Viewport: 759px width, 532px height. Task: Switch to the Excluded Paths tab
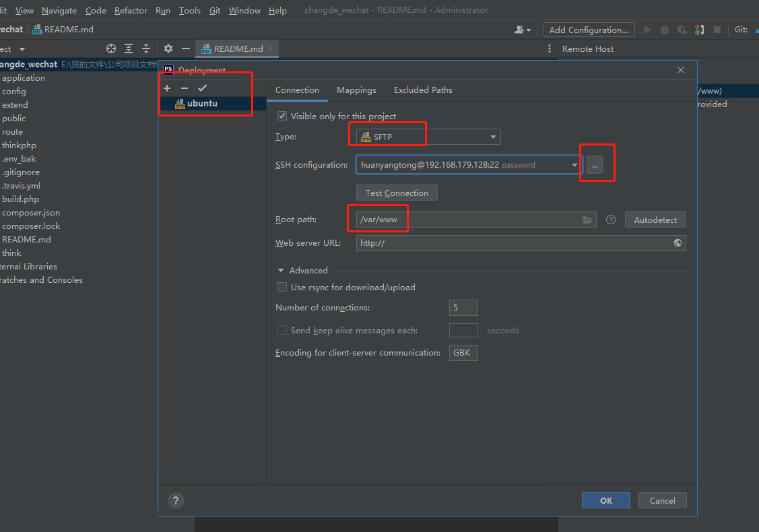pyautogui.click(x=423, y=90)
